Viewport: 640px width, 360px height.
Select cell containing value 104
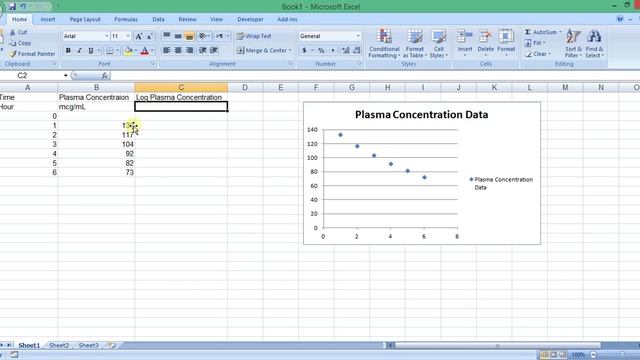pos(96,144)
